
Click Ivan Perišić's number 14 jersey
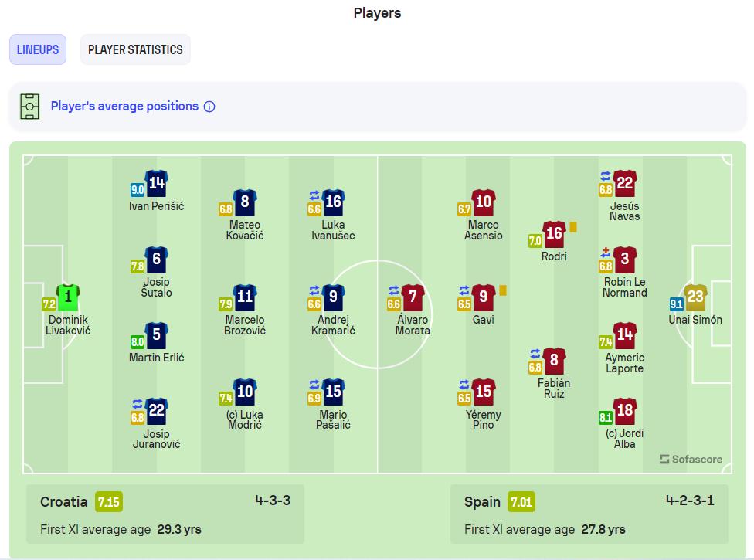156,183
